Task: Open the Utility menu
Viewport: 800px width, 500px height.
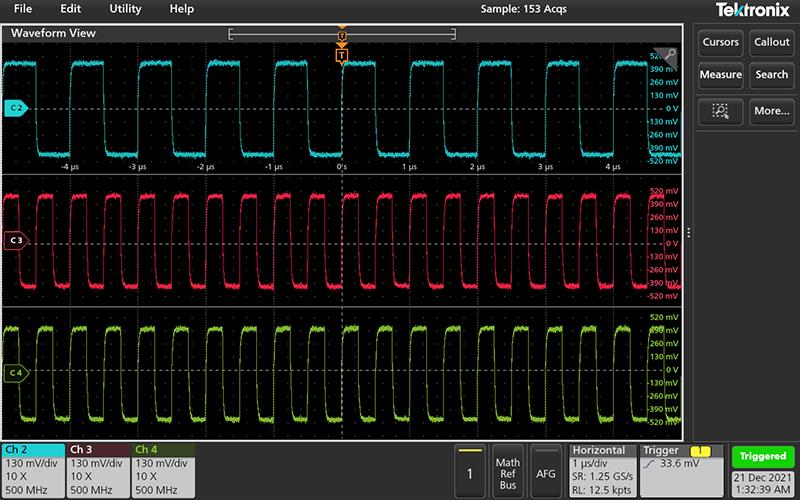Action: coord(125,9)
